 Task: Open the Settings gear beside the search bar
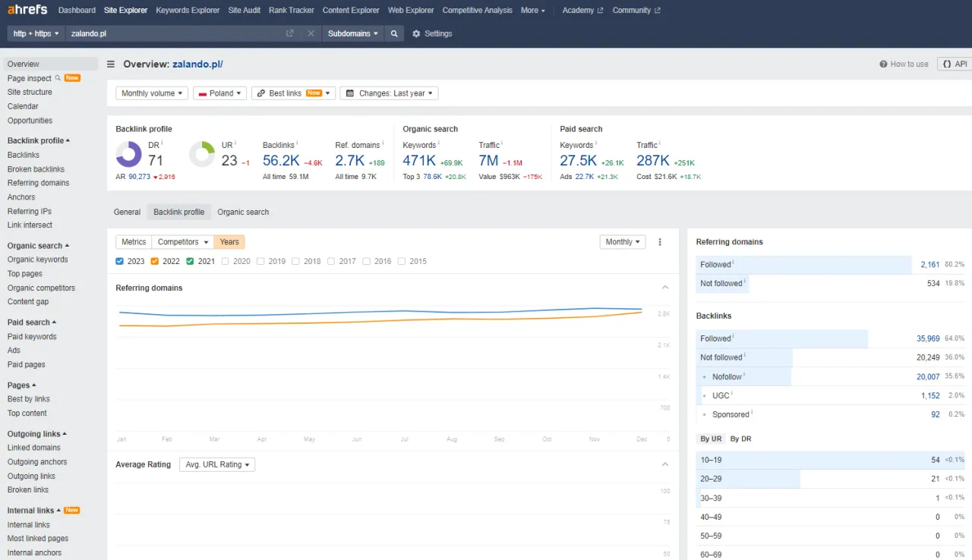(x=415, y=33)
